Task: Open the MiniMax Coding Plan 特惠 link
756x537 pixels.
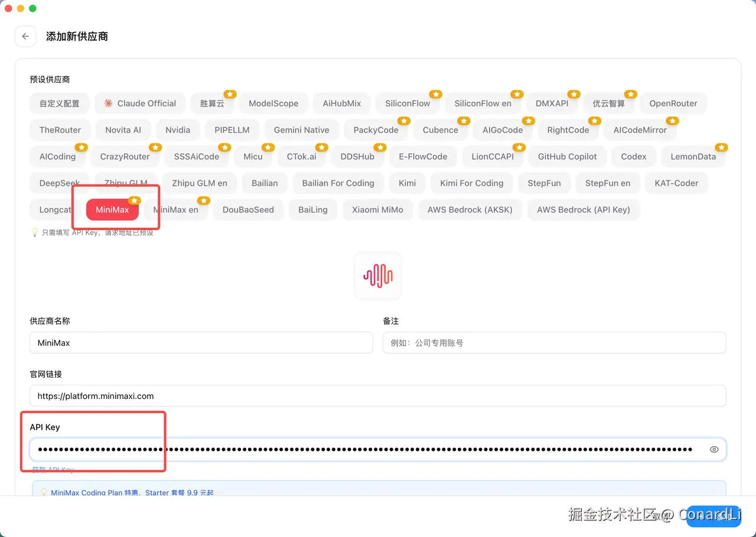Action: click(x=133, y=492)
